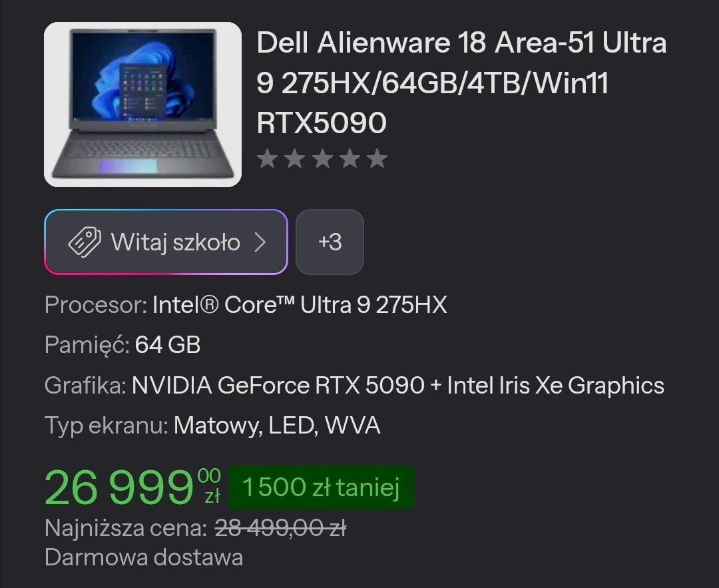Expand the Witaj szkoło chevron arrow

[260, 242]
